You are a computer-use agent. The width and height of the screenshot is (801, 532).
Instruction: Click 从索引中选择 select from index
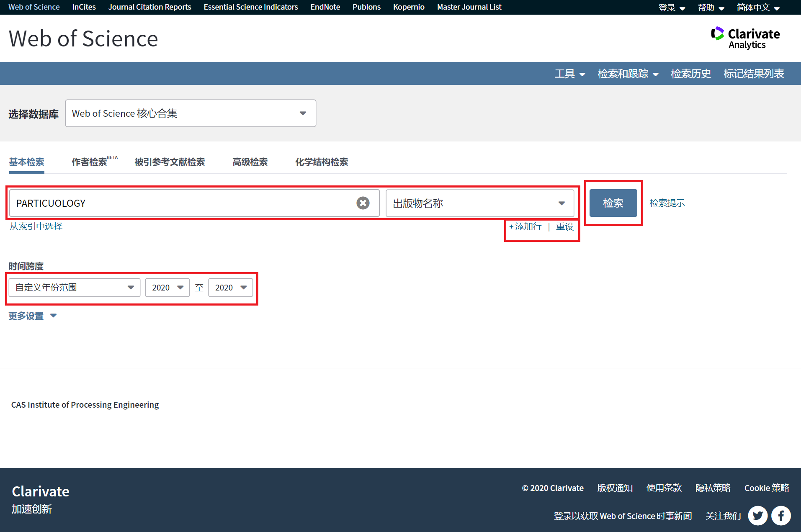coord(36,226)
